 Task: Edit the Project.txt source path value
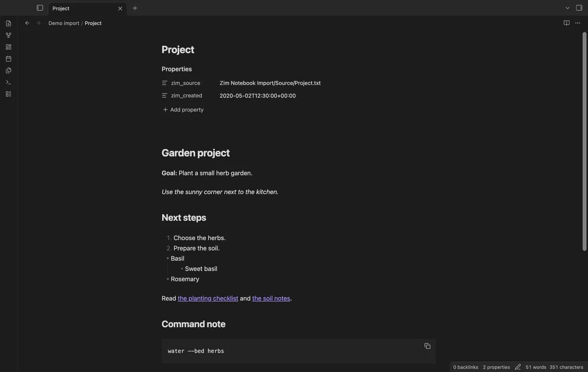(x=270, y=83)
